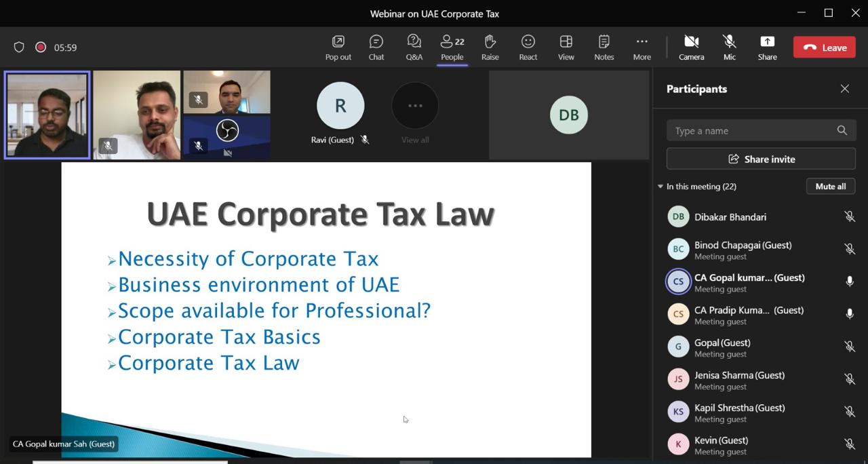The width and height of the screenshot is (868, 464).
Task: Open the React emoji menu
Action: 528,47
